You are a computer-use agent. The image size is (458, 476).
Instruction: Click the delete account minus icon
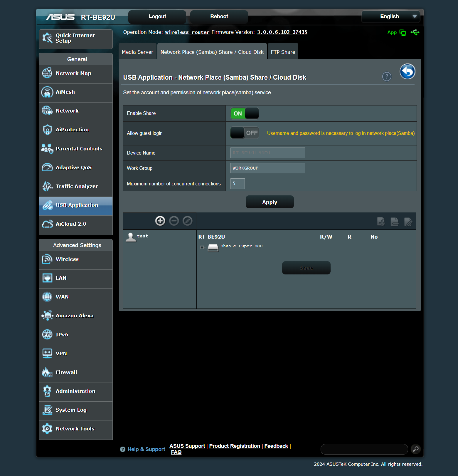click(x=174, y=221)
